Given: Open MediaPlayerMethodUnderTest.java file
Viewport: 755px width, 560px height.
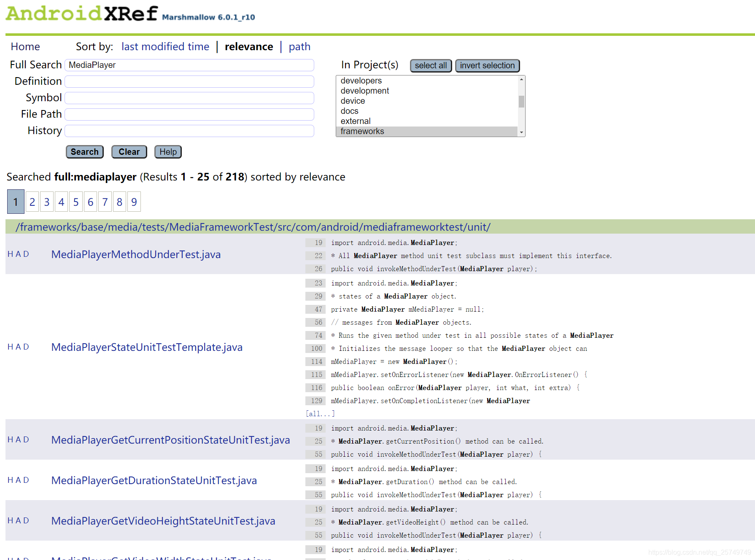Looking at the screenshot, I should (x=136, y=254).
